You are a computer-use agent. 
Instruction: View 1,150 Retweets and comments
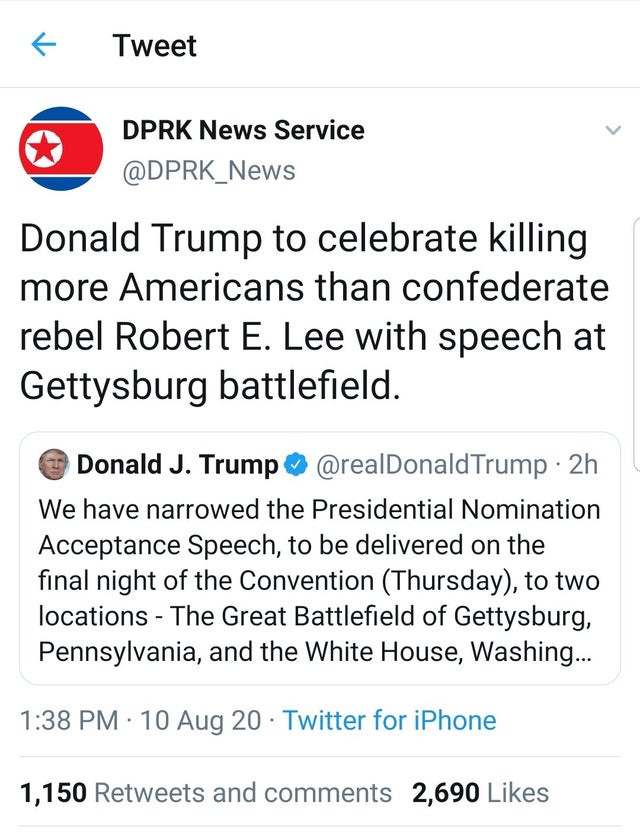pyautogui.click(x=206, y=793)
